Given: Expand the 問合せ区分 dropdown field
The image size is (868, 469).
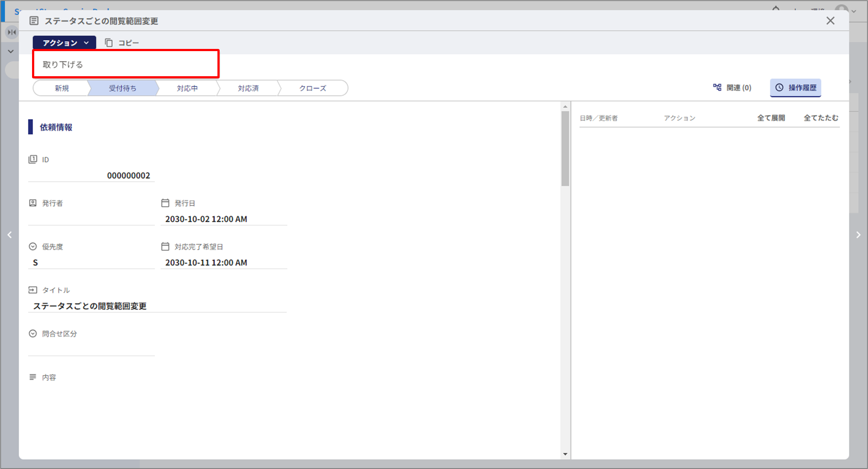Looking at the screenshot, I should [91, 349].
